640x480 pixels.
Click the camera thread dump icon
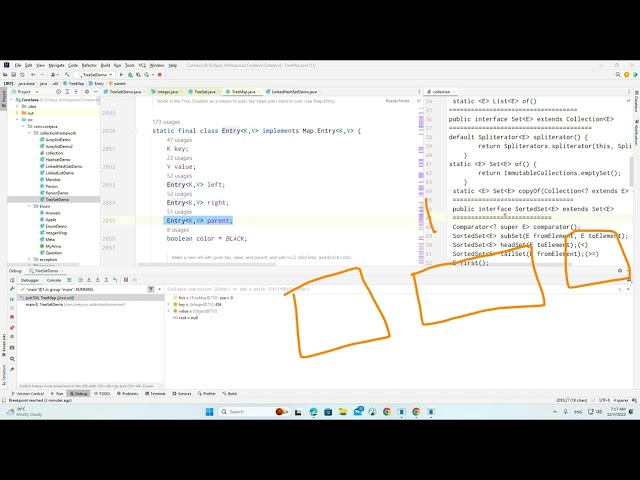coord(12,348)
